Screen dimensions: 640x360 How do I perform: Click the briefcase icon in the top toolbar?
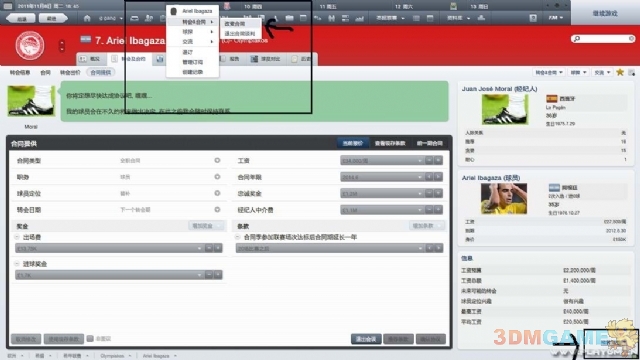(289, 18)
